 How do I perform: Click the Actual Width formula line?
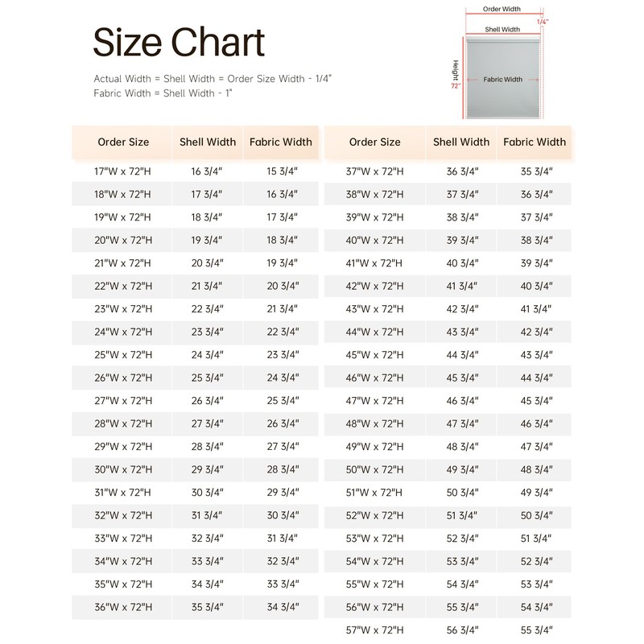(x=212, y=79)
